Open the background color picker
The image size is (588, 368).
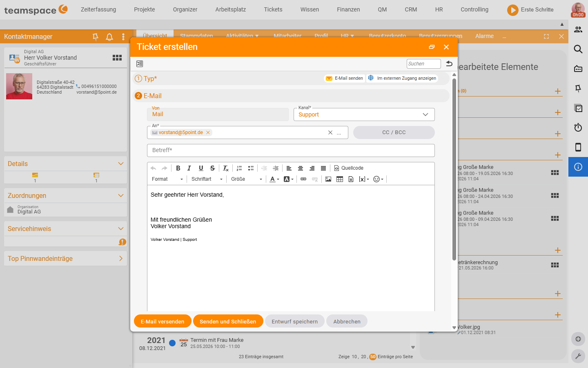tap(288, 179)
